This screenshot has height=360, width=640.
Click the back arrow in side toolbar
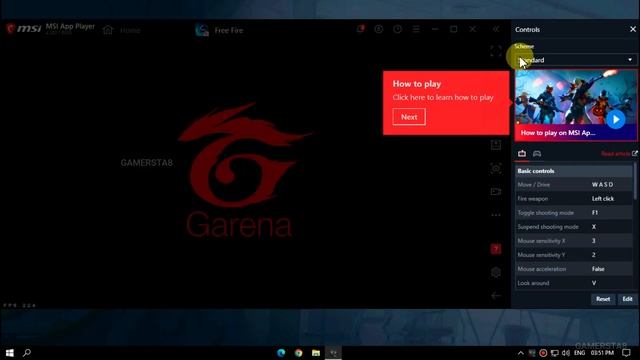click(x=496, y=296)
